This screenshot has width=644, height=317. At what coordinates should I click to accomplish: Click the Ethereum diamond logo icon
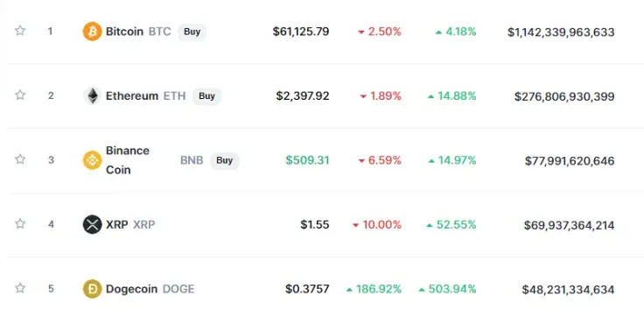(x=92, y=95)
